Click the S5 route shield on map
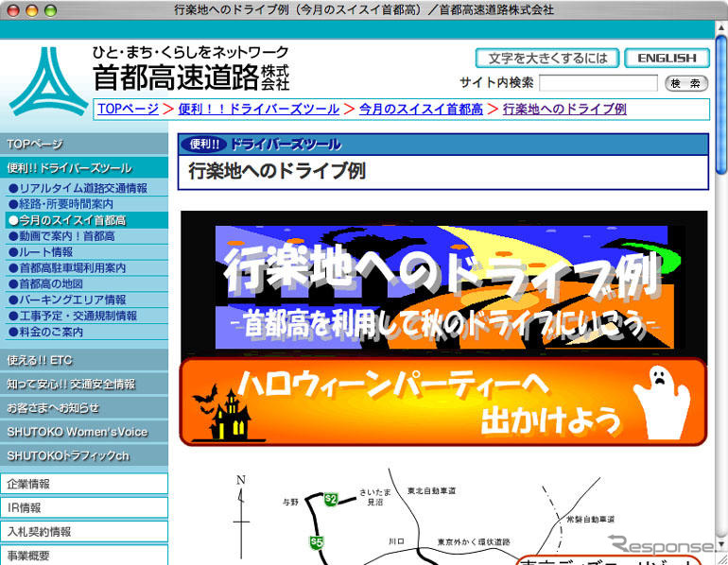 click(x=317, y=542)
